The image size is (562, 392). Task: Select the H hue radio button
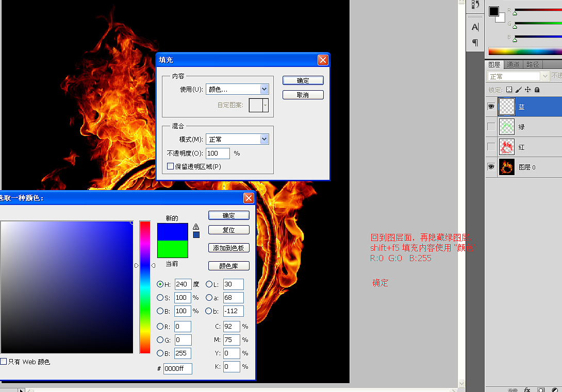pos(160,284)
